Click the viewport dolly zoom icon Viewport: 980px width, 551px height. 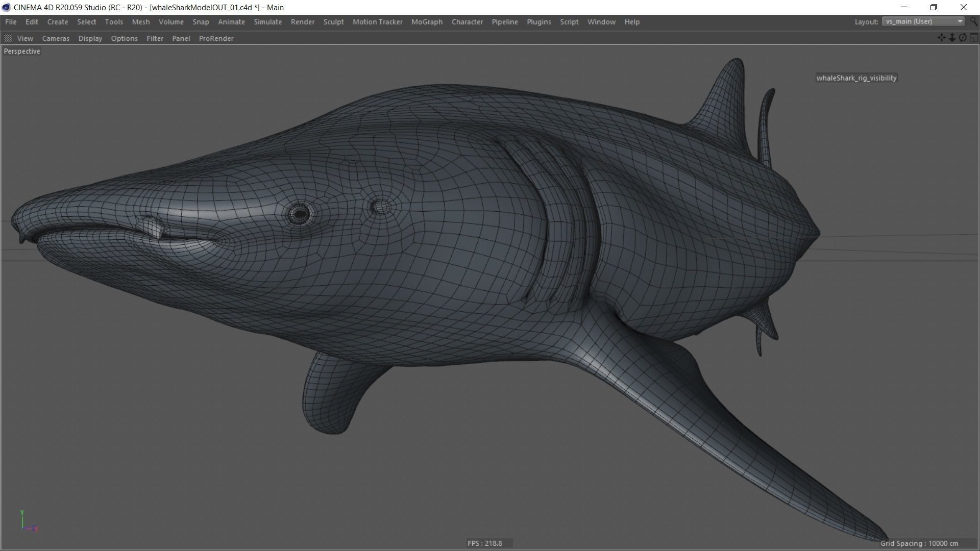952,38
